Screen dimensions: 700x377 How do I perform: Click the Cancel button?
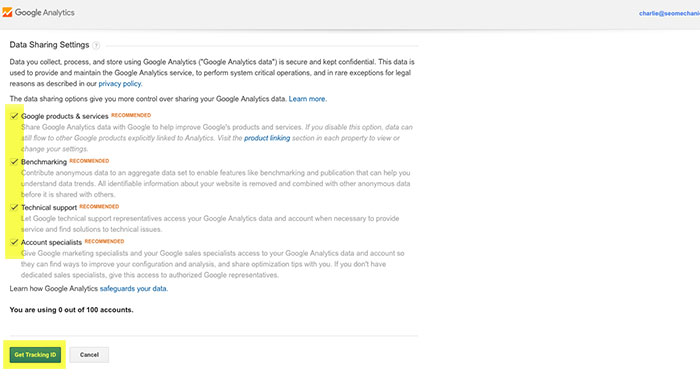coord(89,355)
